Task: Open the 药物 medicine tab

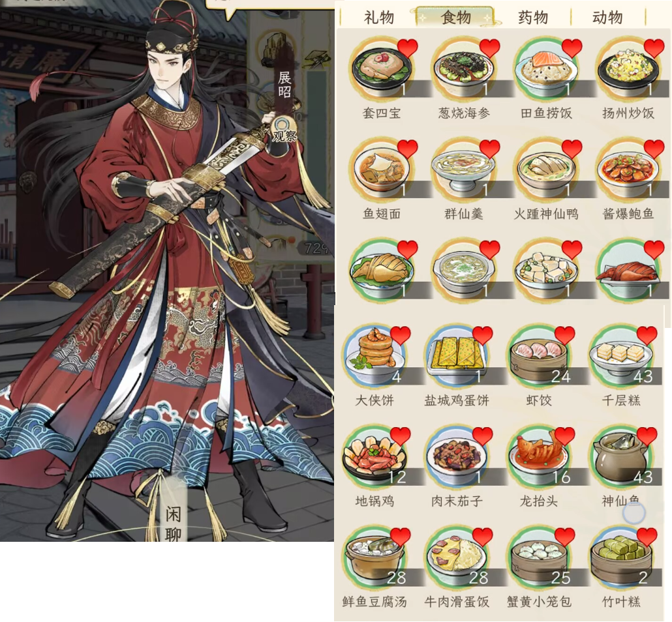Action: [533, 18]
